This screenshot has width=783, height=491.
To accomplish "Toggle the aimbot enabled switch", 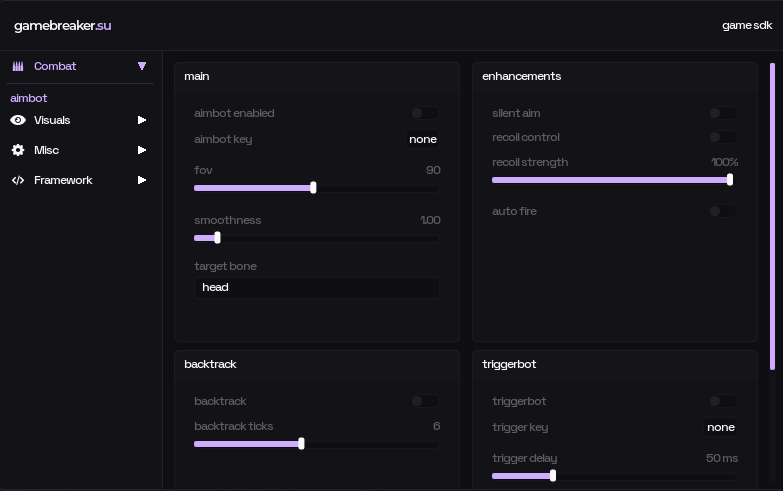I will click(425, 113).
